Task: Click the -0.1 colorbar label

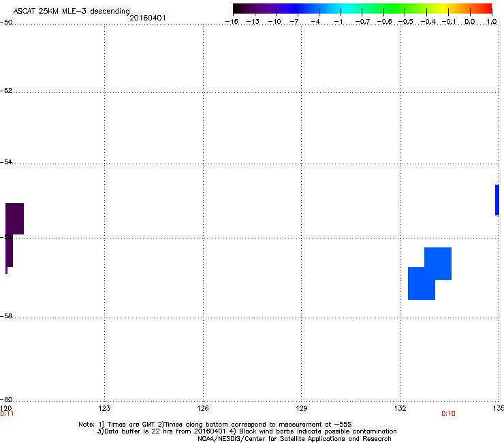Action: tap(449, 22)
